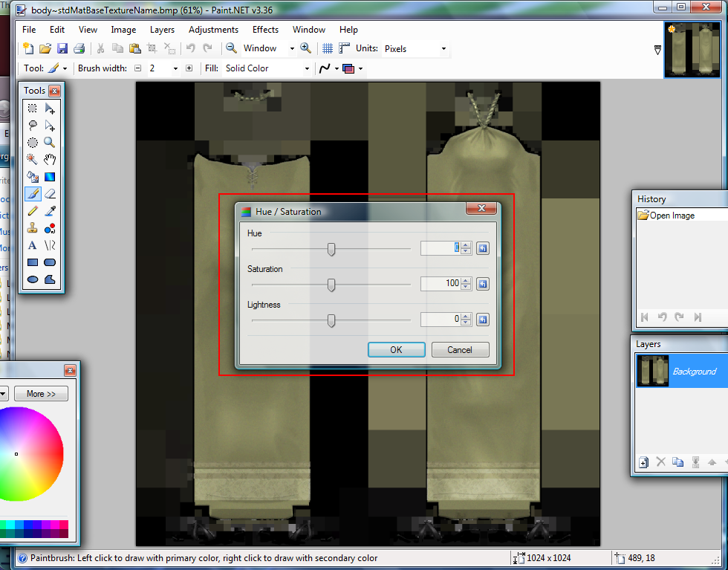The width and height of the screenshot is (728, 570).
Task: Click the Saturation value field showing 100
Action: [440, 283]
